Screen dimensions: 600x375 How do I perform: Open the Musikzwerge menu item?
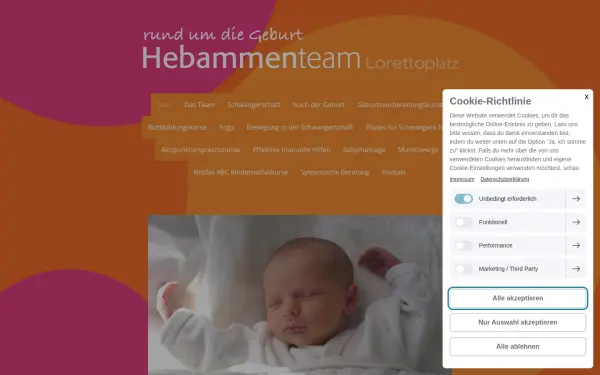418,150
